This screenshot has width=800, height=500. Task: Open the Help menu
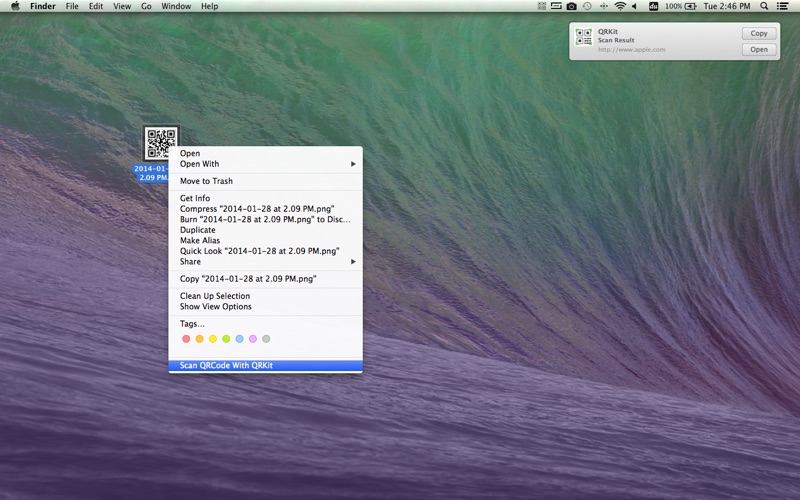pos(209,6)
